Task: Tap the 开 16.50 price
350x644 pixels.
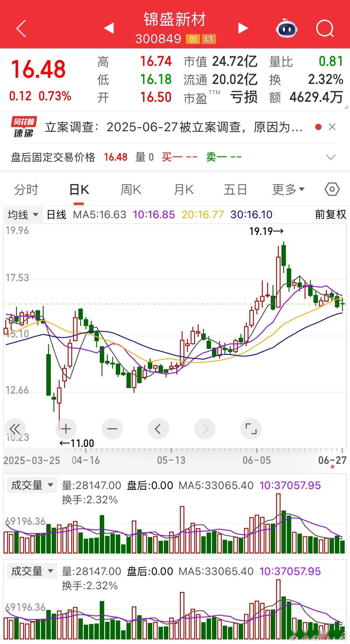Action: pos(134,97)
